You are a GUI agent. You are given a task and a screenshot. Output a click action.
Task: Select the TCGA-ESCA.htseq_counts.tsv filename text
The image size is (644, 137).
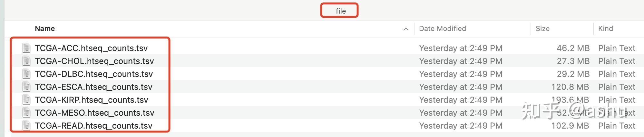click(93, 87)
